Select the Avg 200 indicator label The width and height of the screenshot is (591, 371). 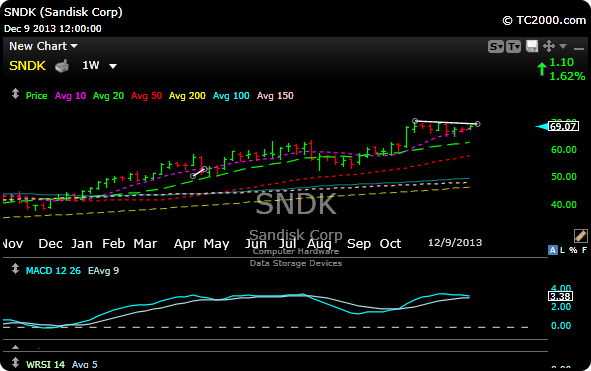pos(187,96)
